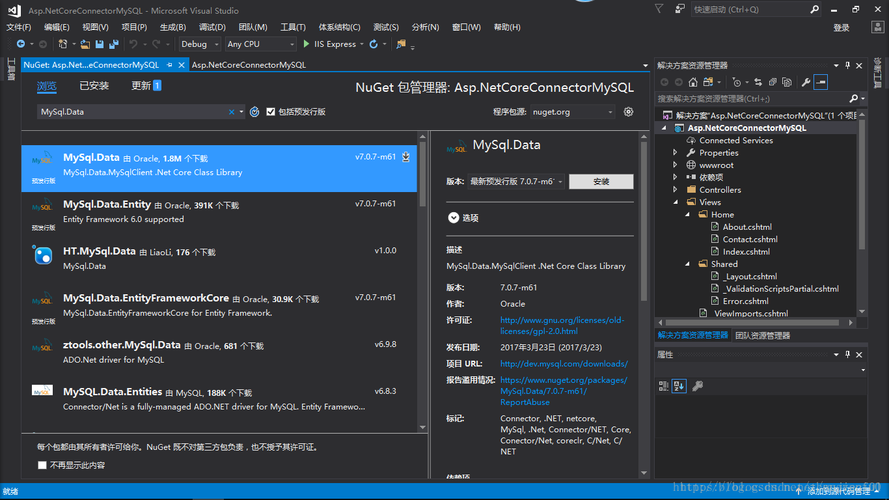889x500 pixels.
Task: Collapse the Views folder arrow
Action: tap(675, 202)
